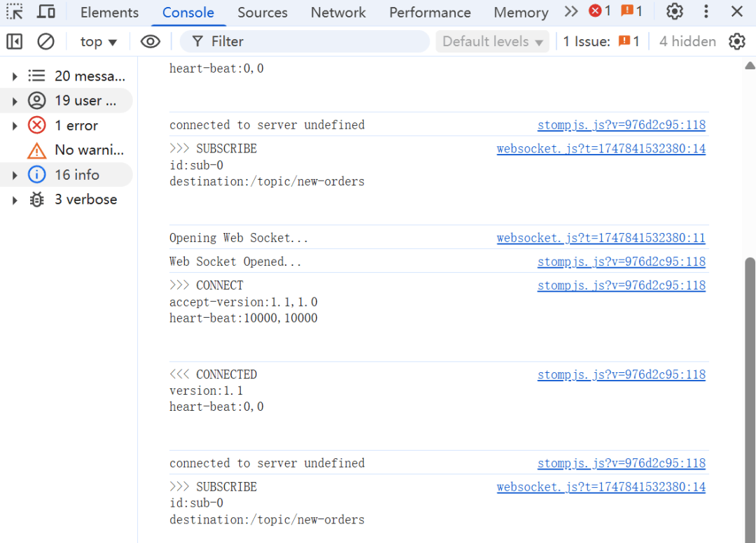Open the DevTools settings gear in the top bar
The image size is (756, 543).
tap(675, 12)
